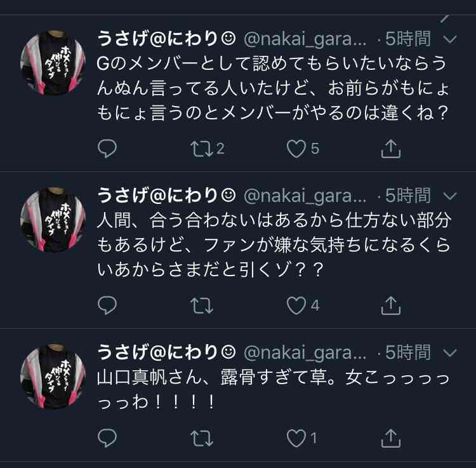Open the 山口真帆さん tweet text
This screenshot has width=476, height=468.
[x=273, y=390]
